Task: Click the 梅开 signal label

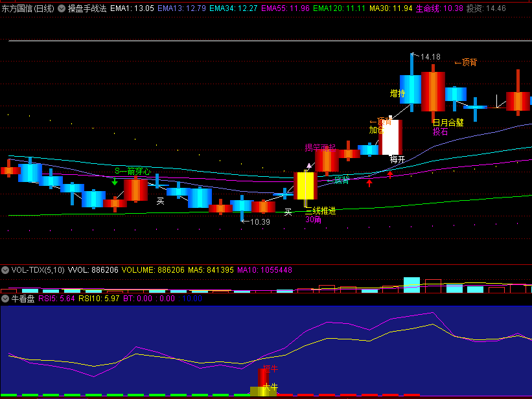Action: click(397, 159)
